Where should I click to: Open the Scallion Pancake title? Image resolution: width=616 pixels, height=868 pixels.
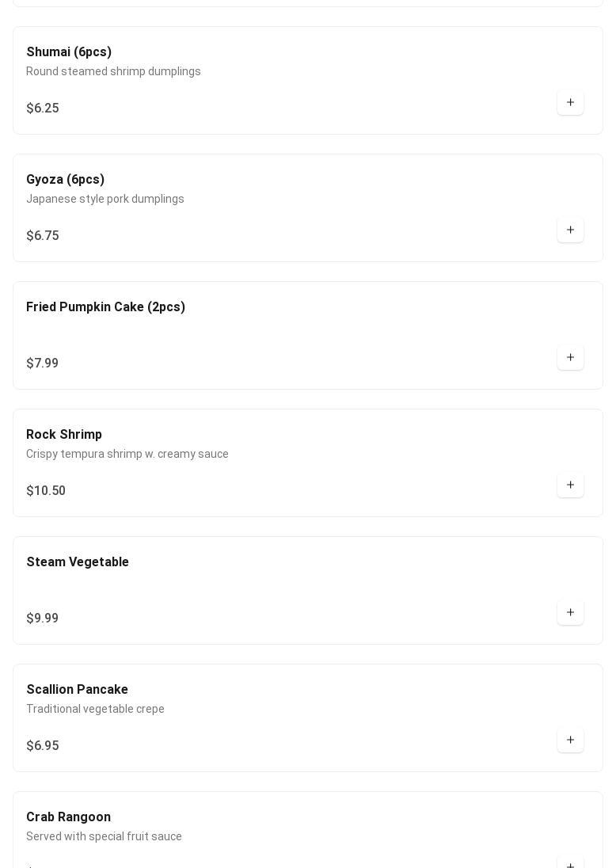pos(78,689)
